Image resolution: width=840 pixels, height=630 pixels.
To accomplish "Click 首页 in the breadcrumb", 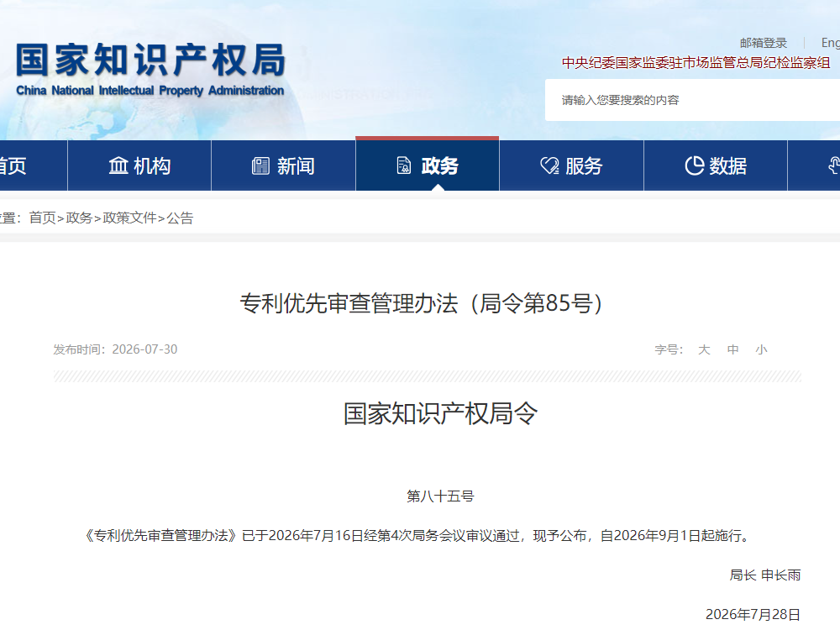I will [x=42, y=218].
